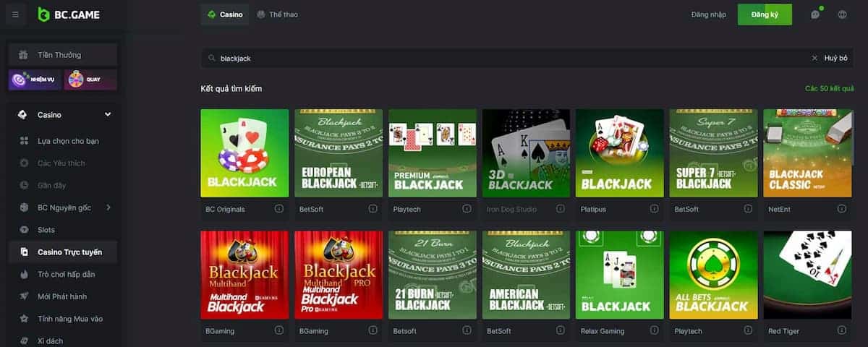Click the Slots sidebar icon
Screen dimensions: 868x347
[23, 230]
